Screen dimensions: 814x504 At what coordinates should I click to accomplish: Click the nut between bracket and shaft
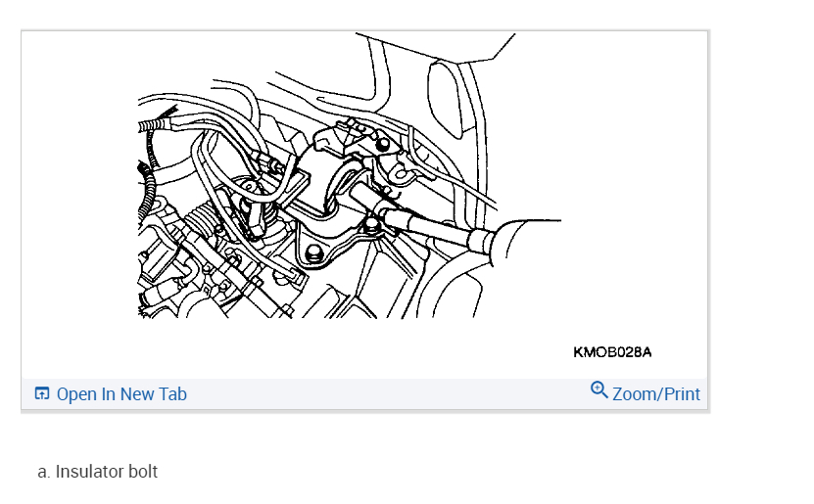pyautogui.click(x=370, y=224)
